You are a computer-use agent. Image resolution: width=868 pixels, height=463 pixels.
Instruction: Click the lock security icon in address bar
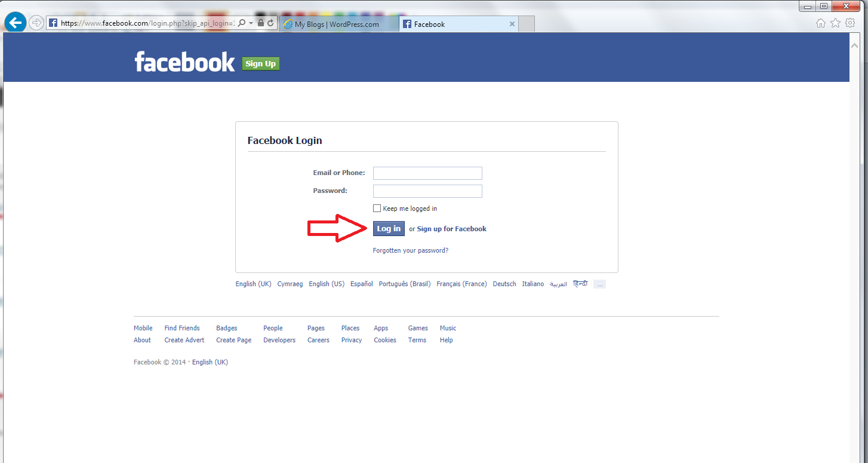pyautogui.click(x=261, y=23)
